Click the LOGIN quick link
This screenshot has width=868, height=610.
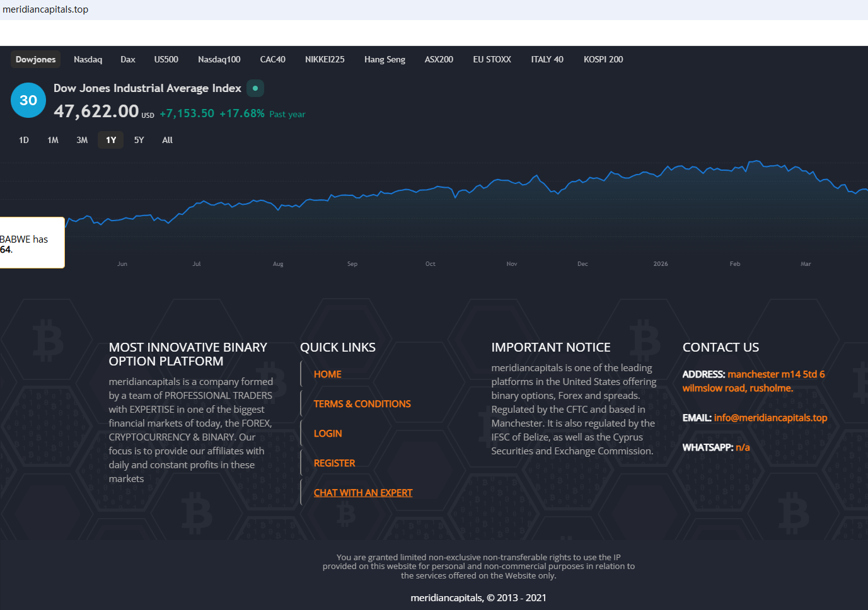pyautogui.click(x=328, y=434)
